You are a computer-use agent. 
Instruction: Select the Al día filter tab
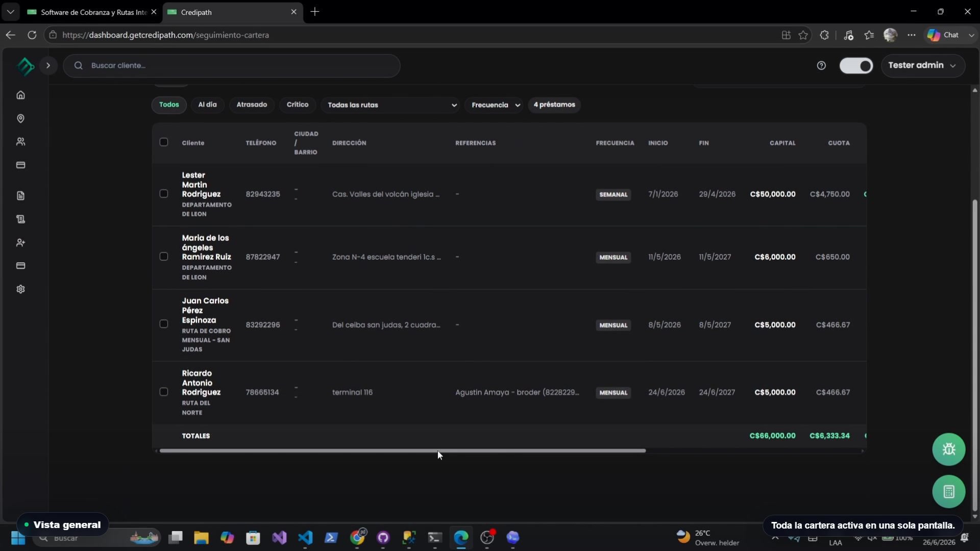click(207, 105)
